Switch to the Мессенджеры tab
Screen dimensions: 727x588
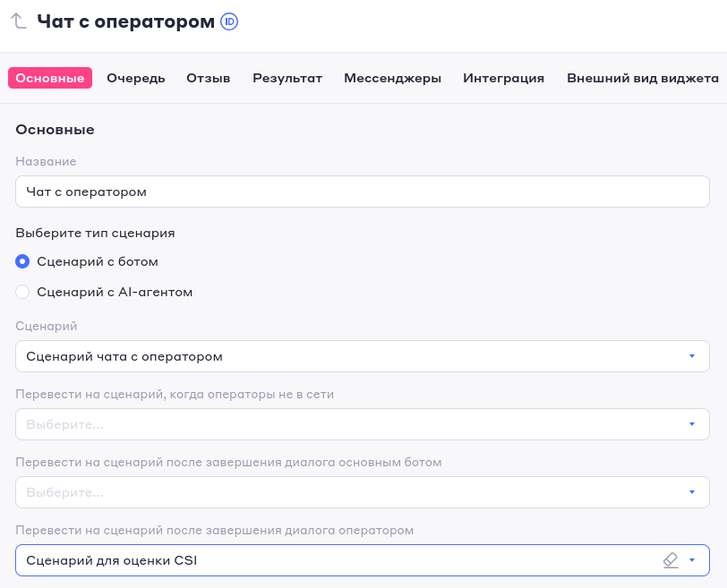point(393,78)
